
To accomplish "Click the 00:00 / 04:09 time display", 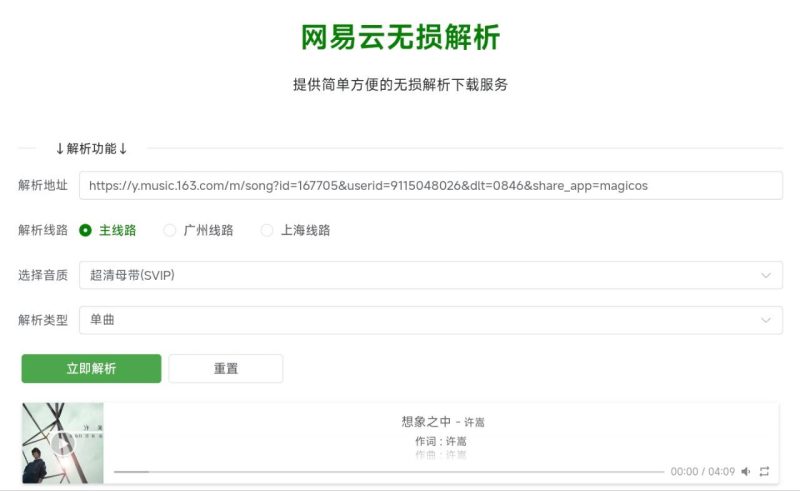I will pyautogui.click(x=703, y=472).
